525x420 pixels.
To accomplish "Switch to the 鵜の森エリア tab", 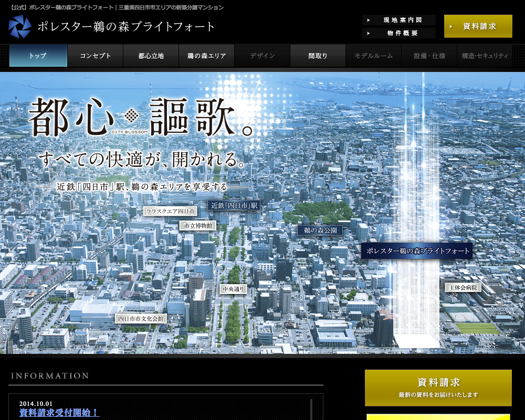I will pyautogui.click(x=206, y=56).
